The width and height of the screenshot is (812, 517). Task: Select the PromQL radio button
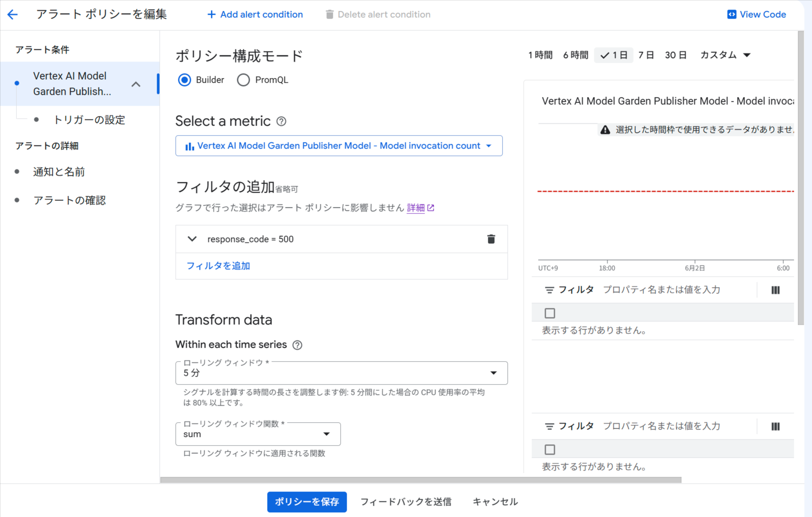(x=243, y=80)
